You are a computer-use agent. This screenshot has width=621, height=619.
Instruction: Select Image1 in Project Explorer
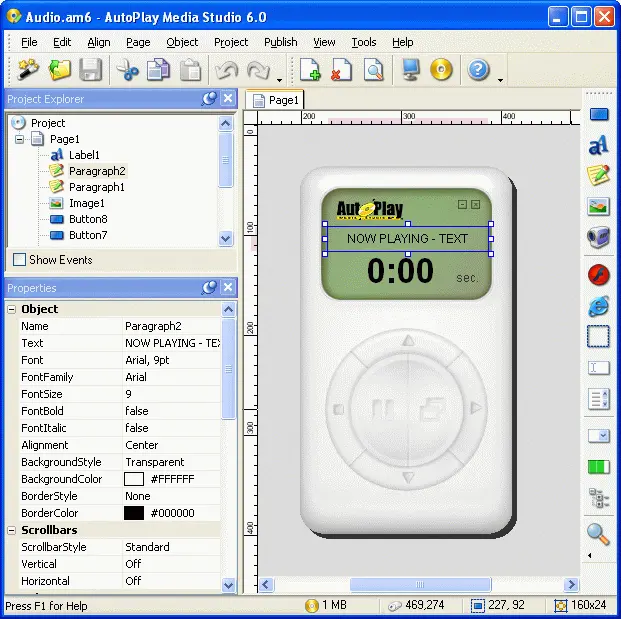86,203
